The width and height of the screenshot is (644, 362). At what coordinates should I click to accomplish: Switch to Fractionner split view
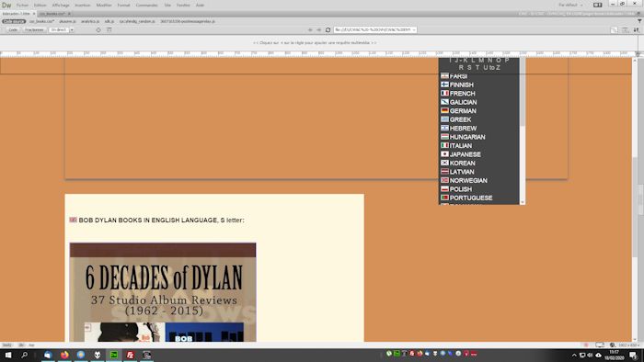pos(34,30)
